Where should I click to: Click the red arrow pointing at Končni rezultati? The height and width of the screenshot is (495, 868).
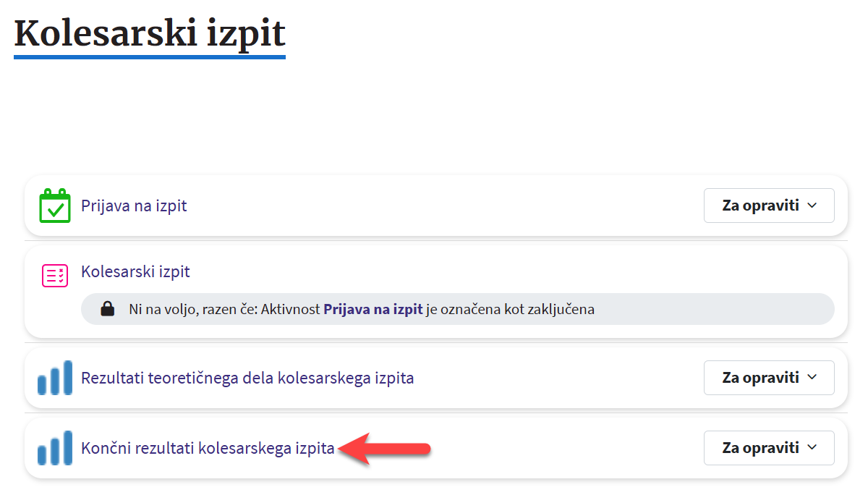[x=385, y=449]
